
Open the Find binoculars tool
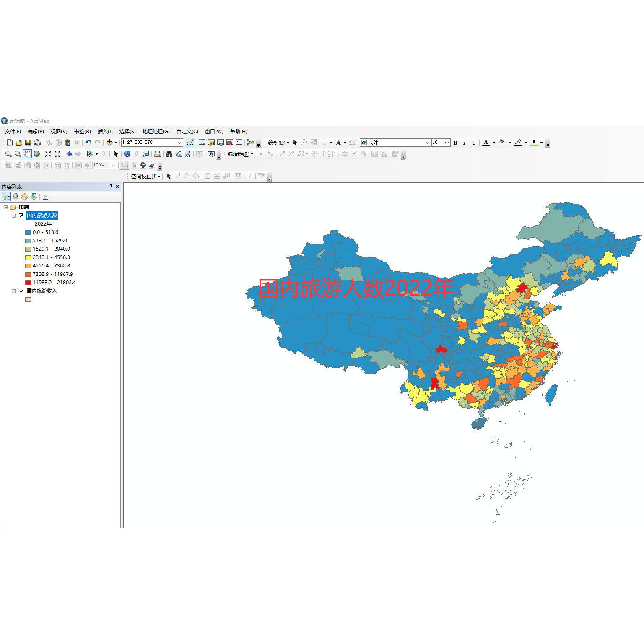pyautogui.click(x=169, y=154)
